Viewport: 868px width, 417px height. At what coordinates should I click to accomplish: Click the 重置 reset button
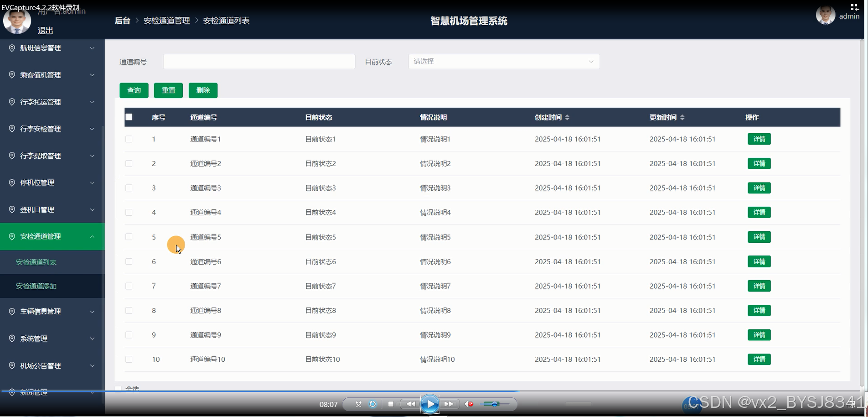click(x=168, y=90)
